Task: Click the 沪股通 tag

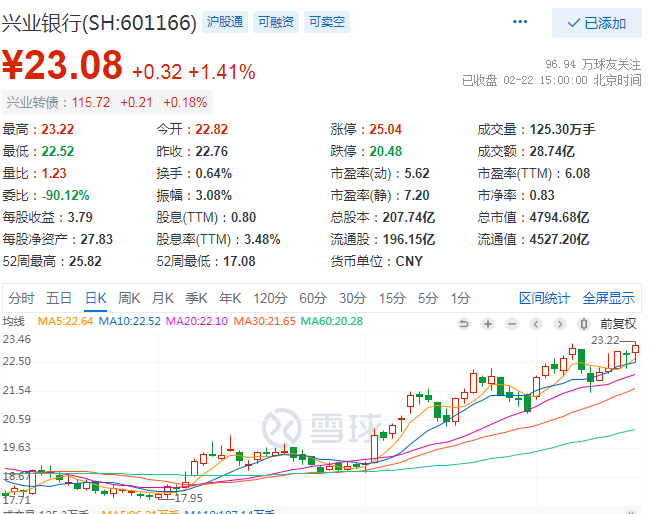Action: [225, 22]
